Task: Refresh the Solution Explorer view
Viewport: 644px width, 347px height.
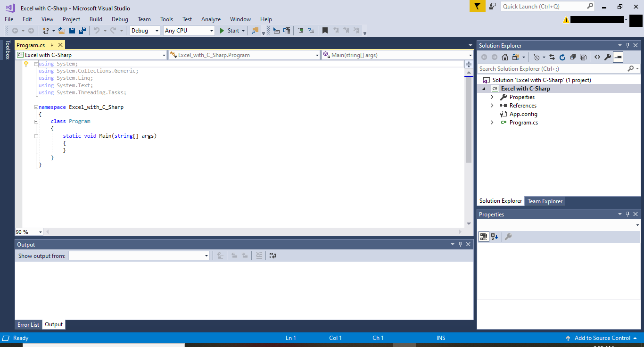Action: tap(562, 57)
